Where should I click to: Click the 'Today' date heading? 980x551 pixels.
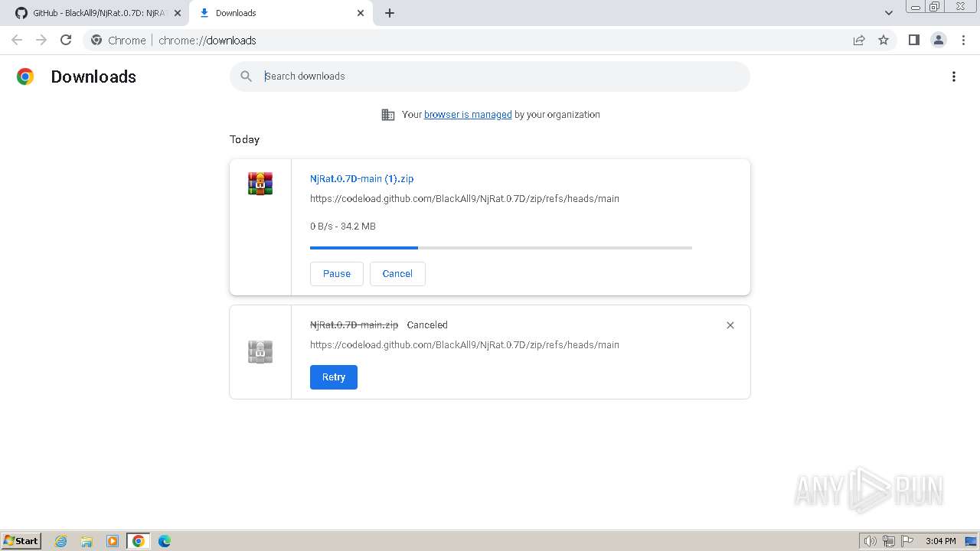pos(244,139)
